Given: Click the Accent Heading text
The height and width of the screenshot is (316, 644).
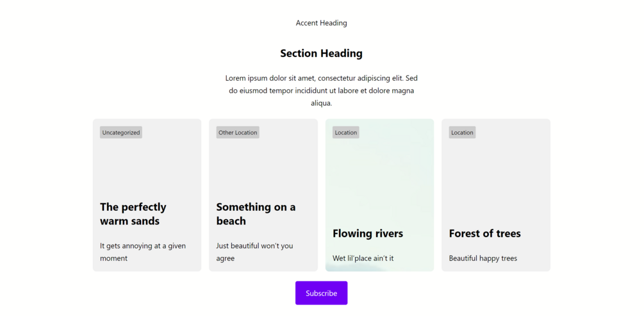Looking at the screenshot, I should [x=321, y=23].
